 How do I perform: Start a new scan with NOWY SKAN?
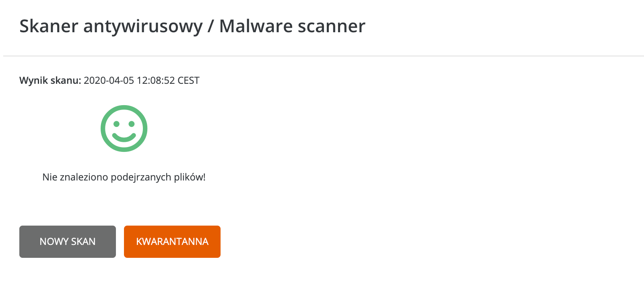68,242
